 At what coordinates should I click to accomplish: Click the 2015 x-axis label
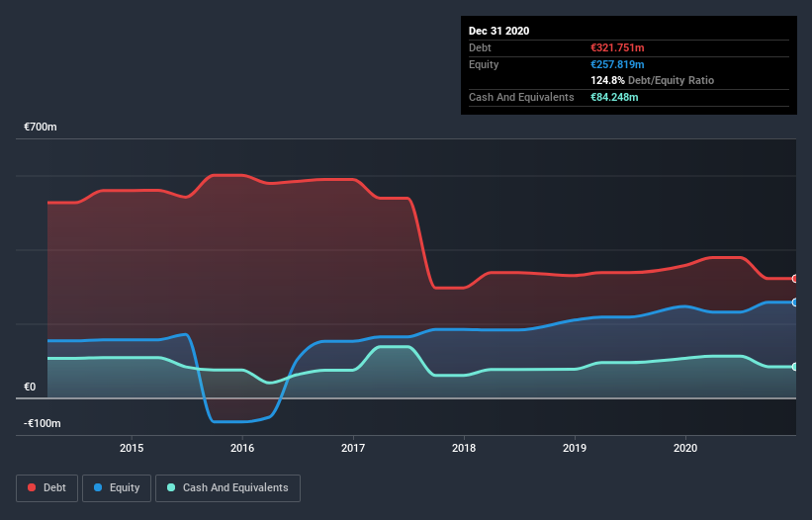tap(132, 448)
